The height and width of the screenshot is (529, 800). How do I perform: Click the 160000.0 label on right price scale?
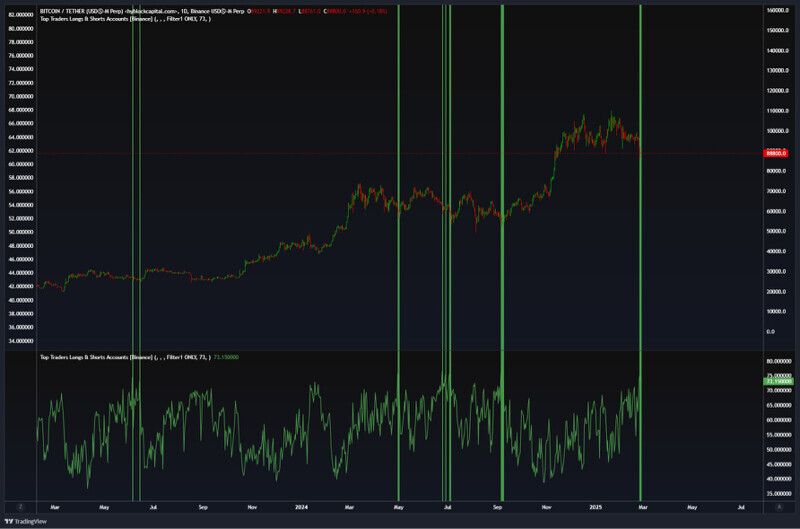coord(772,10)
